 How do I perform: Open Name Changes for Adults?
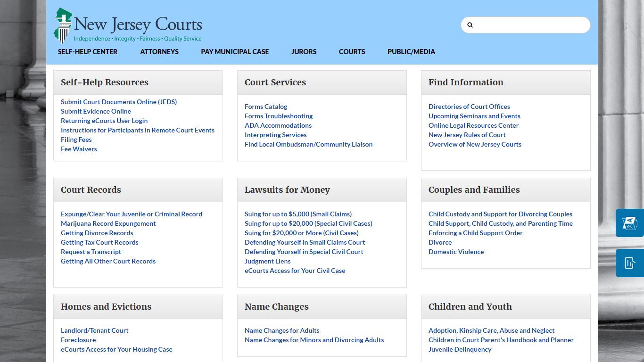coord(282,330)
